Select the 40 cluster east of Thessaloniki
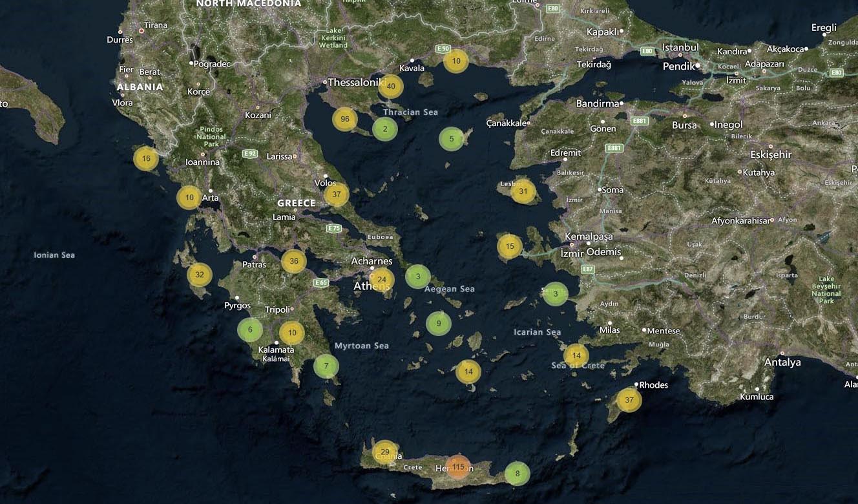 (391, 86)
